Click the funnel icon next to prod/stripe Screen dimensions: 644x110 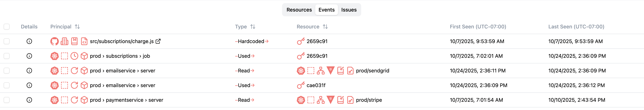[330, 100]
